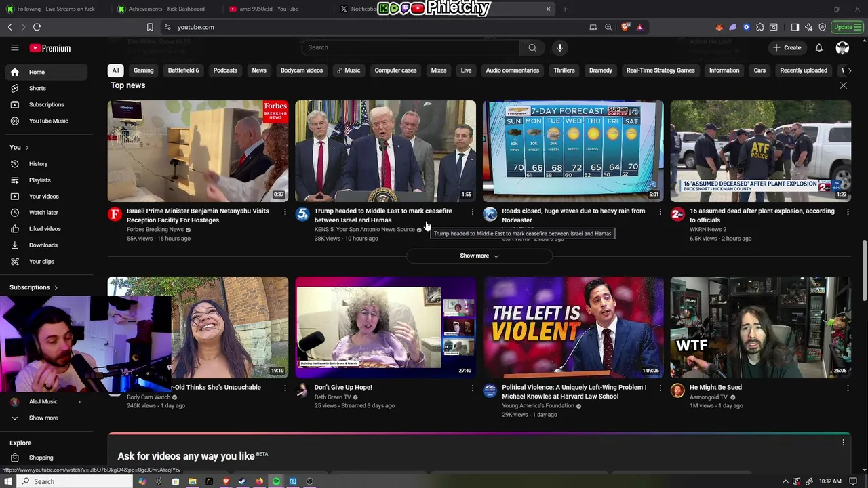Open Asmongold TV channel link

tap(709, 397)
